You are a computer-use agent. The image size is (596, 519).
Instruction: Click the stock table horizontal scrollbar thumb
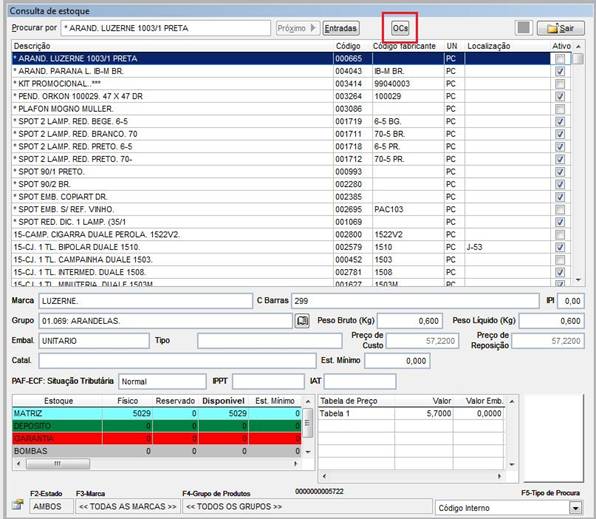coord(58,463)
